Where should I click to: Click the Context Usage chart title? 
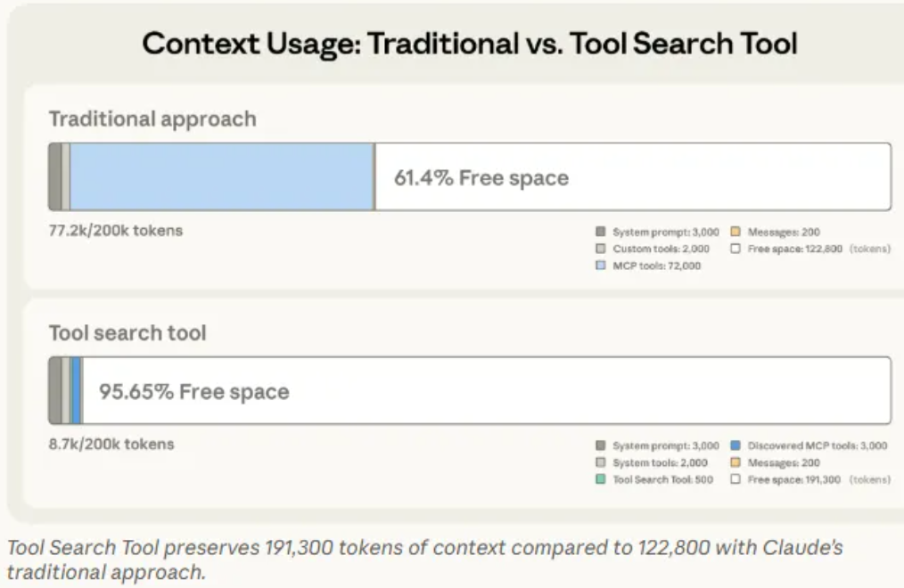tap(469, 44)
